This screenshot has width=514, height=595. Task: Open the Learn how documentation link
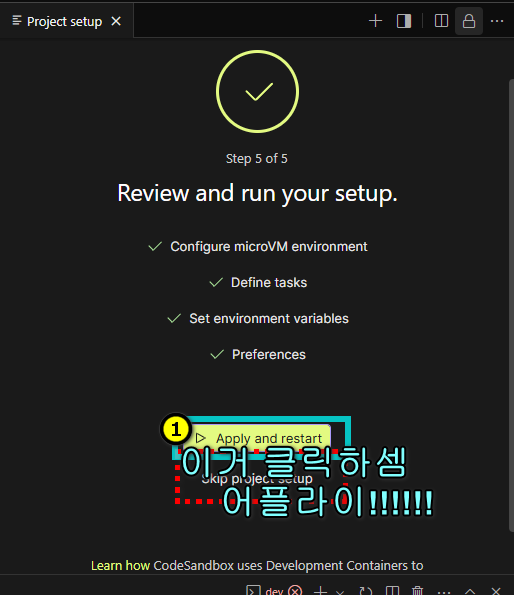coord(120,565)
